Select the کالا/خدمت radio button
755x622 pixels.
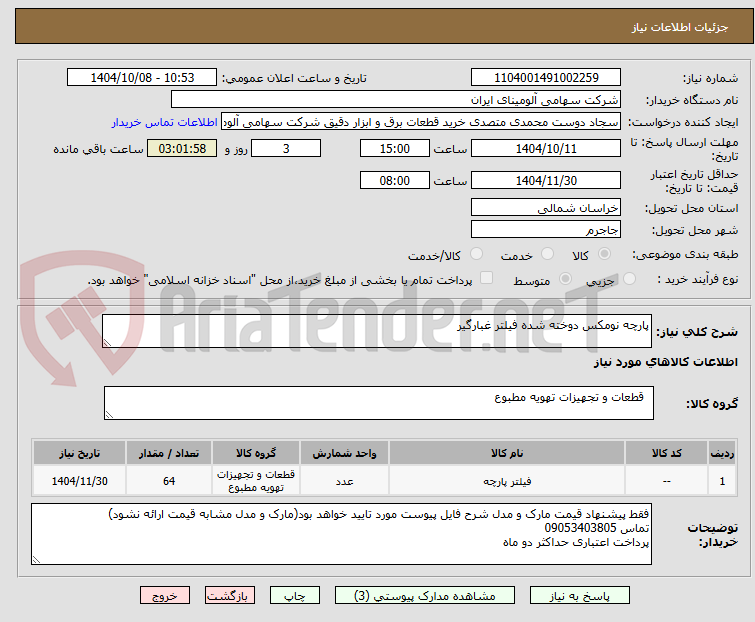[476, 254]
